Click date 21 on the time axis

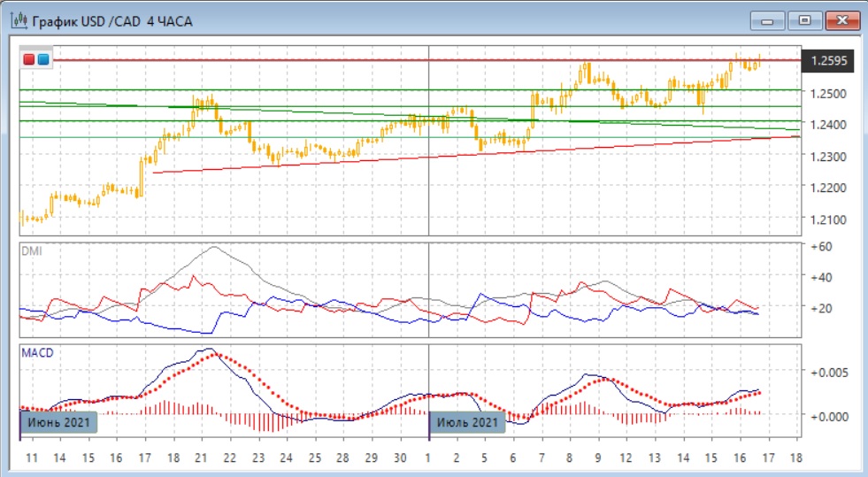[201, 457]
